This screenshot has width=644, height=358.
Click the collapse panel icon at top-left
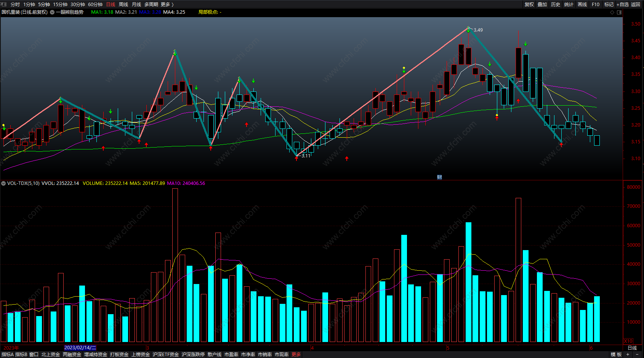click(4, 4)
